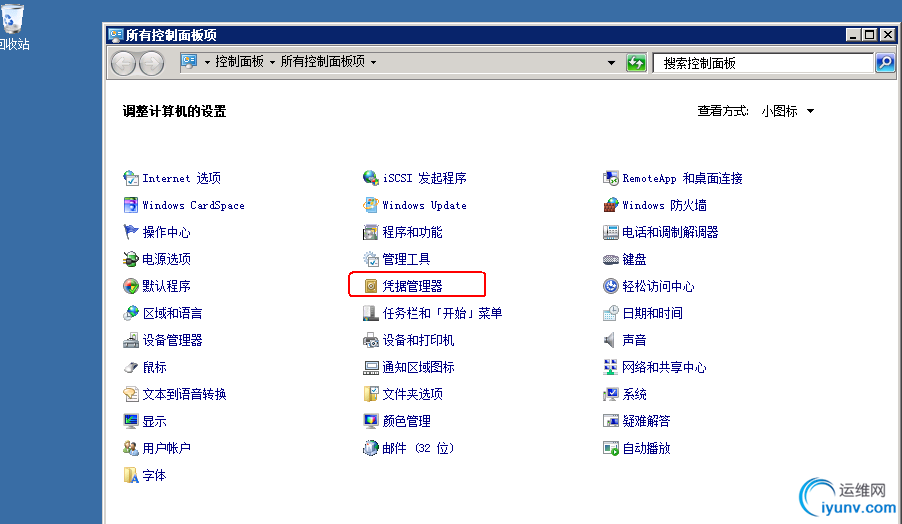Open the 任务栏和「开始」菜单 icon
Screen dimensions: 902x524
pyautogui.click(x=370, y=313)
